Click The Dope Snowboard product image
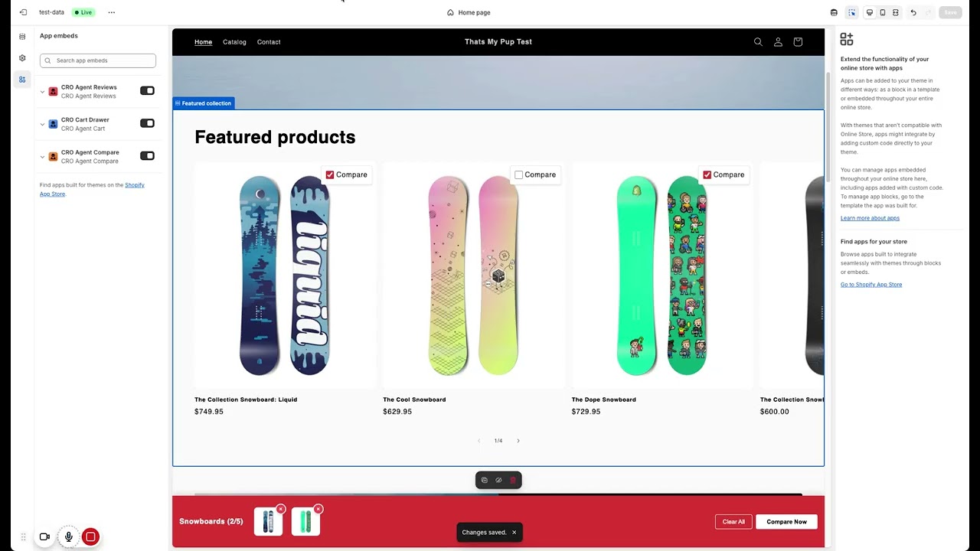Image resolution: width=980 pixels, height=551 pixels. tap(661, 275)
